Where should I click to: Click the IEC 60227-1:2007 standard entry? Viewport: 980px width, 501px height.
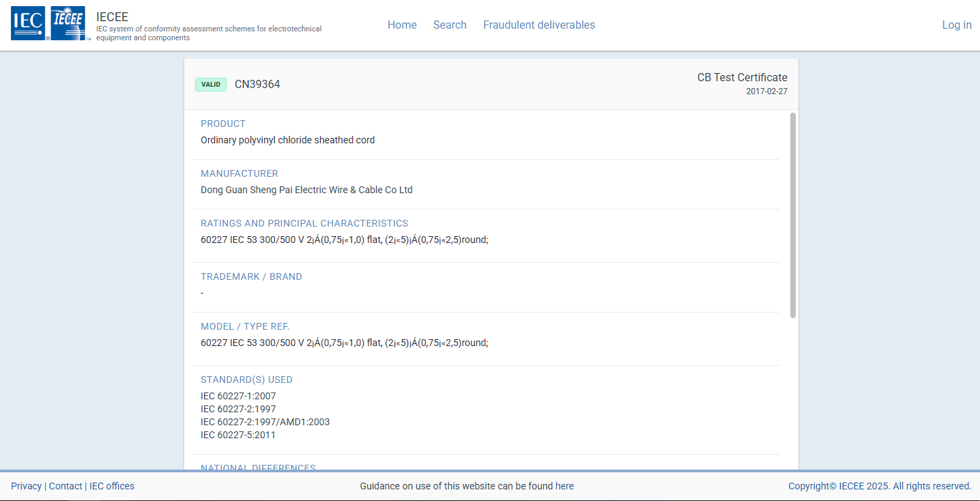click(238, 397)
